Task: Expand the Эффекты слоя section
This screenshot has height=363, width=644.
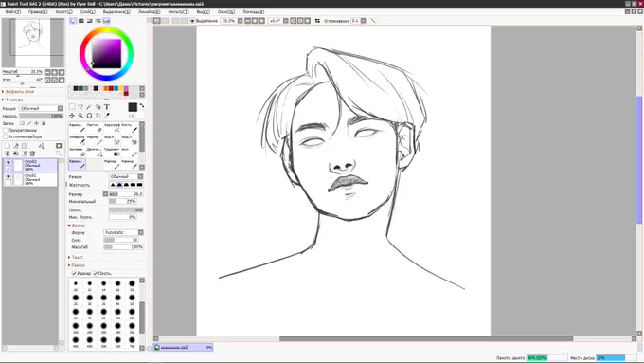Action: (x=18, y=92)
